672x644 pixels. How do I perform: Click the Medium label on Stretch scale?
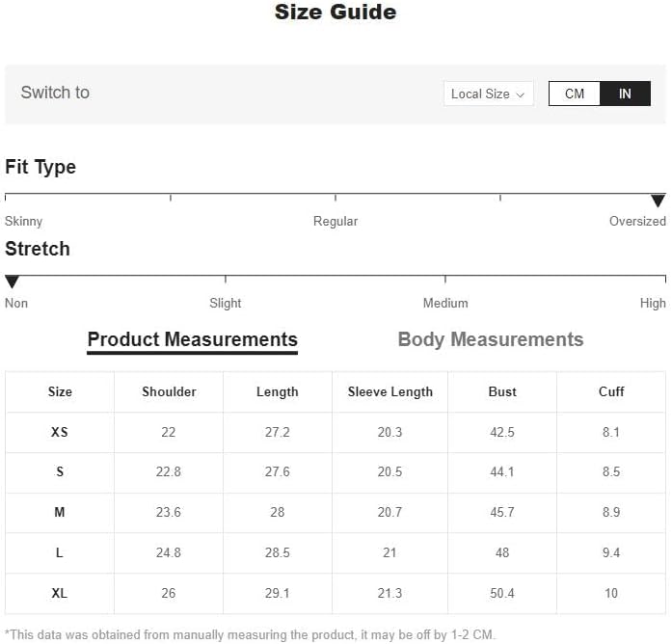(445, 304)
